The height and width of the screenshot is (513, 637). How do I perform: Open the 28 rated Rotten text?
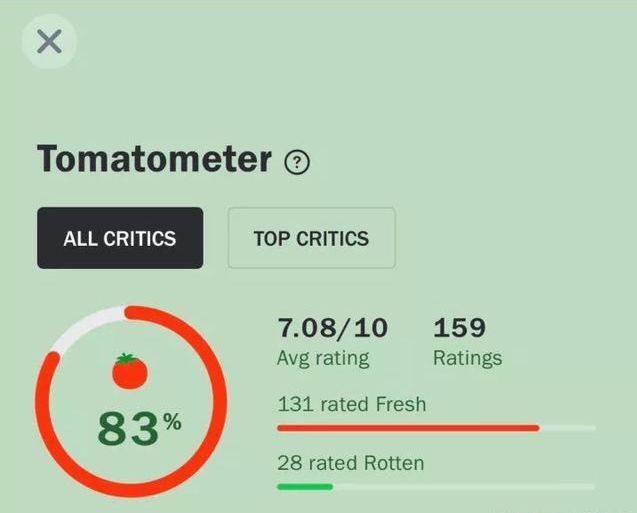pos(351,463)
